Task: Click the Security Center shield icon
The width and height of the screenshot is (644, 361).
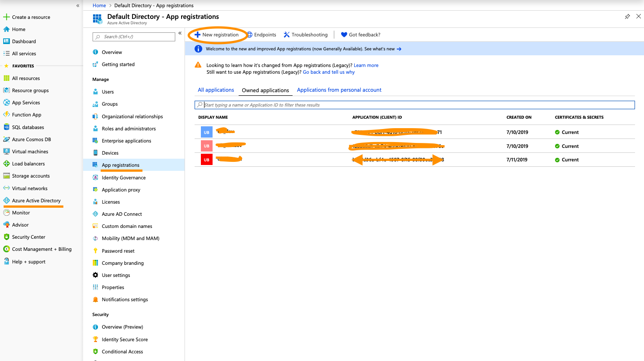Action: click(6, 237)
